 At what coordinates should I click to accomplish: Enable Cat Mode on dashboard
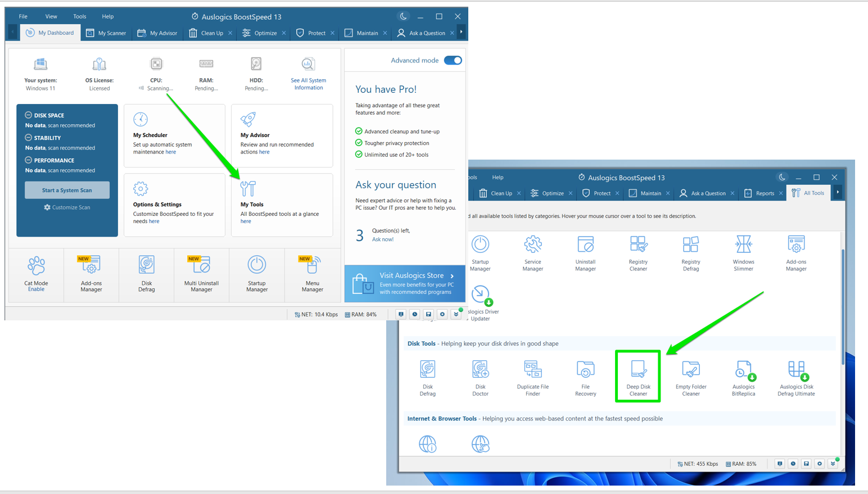(x=36, y=289)
